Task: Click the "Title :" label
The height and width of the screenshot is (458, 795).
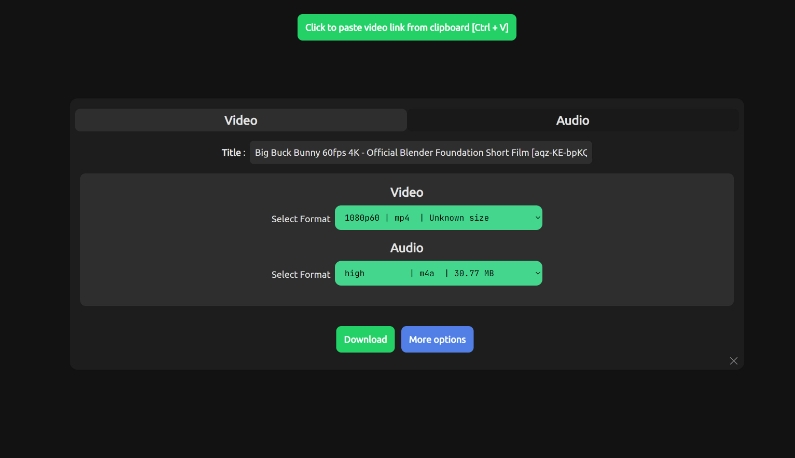Action: tap(233, 153)
